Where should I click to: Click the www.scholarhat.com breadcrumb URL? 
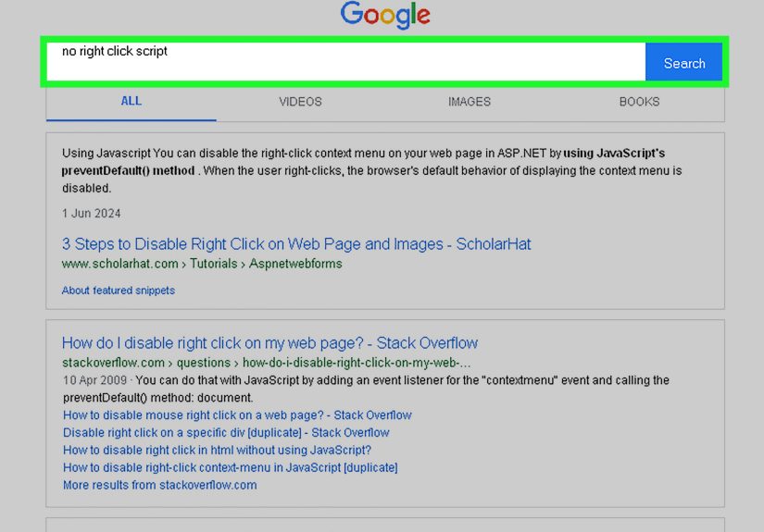(202, 264)
